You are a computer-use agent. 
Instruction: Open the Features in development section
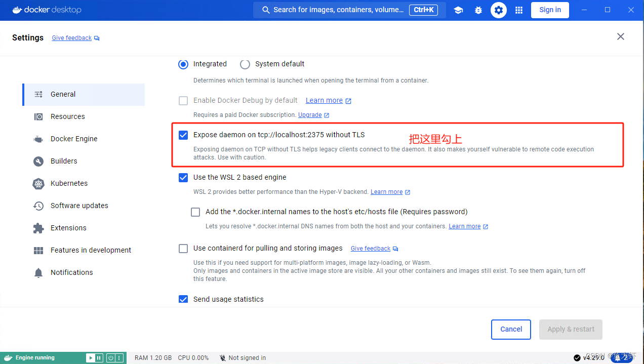point(84,250)
